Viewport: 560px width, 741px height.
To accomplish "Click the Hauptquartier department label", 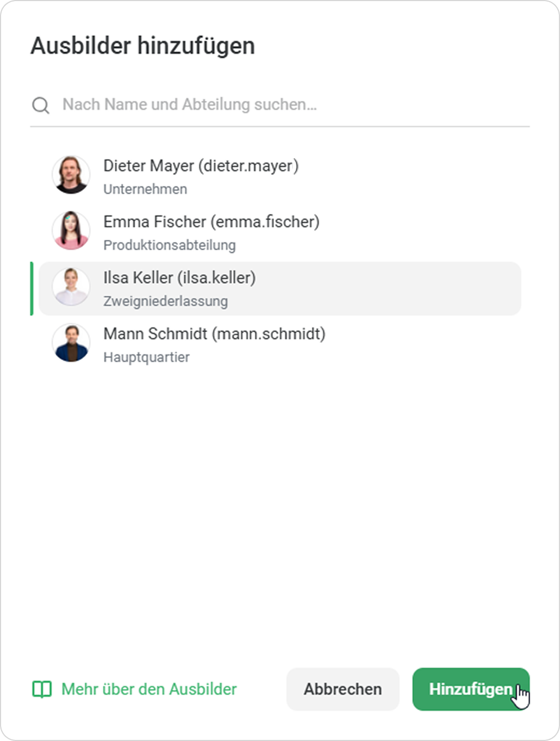I will (x=146, y=358).
